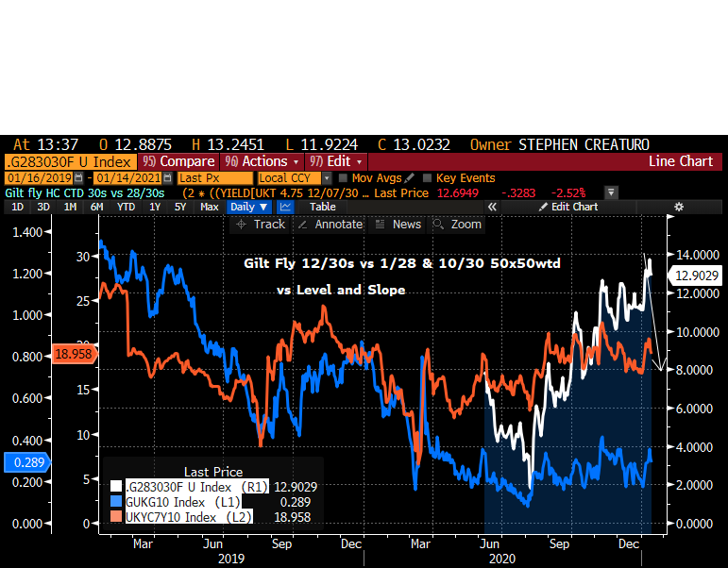Click the -2.52% change value
Image resolution: width=728 pixels, height=568 pixels.
coord(568,193)
